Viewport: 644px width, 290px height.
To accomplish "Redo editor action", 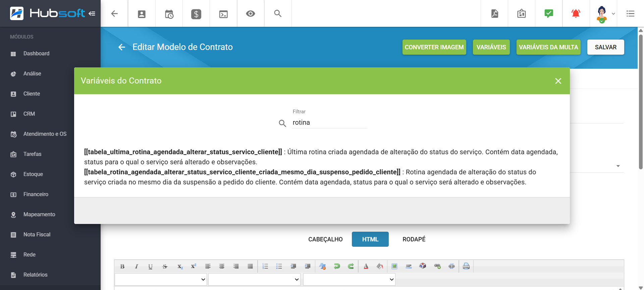I will (x=351, y=266).
